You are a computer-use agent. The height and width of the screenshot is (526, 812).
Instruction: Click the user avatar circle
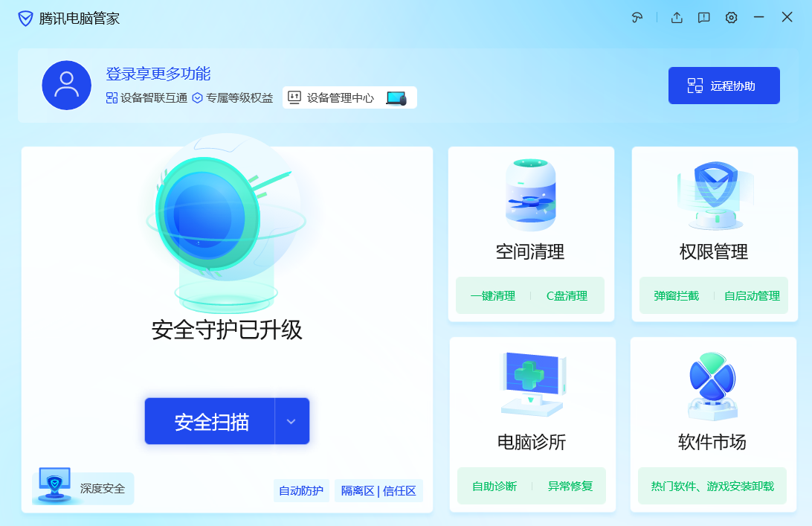(66, 85)
